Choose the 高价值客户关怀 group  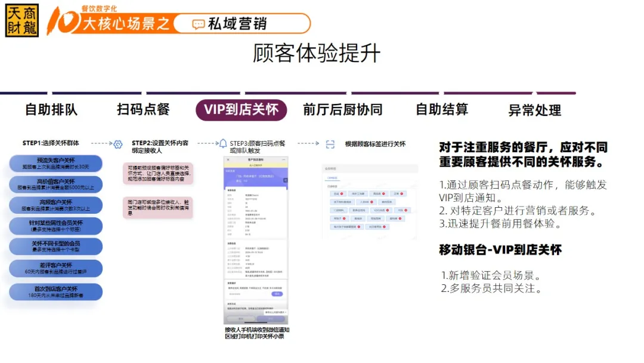[56, 184]
